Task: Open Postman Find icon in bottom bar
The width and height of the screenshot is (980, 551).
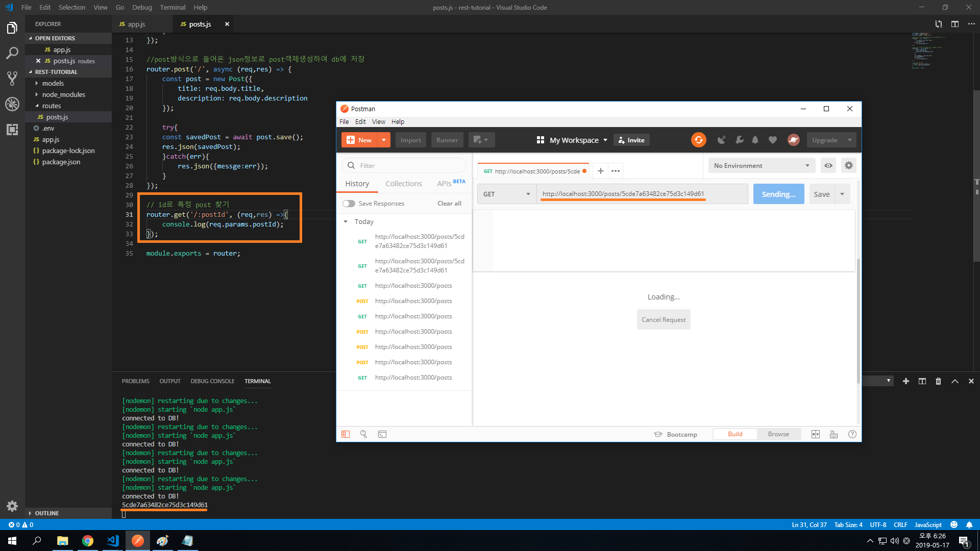Action: click(364, 434)
